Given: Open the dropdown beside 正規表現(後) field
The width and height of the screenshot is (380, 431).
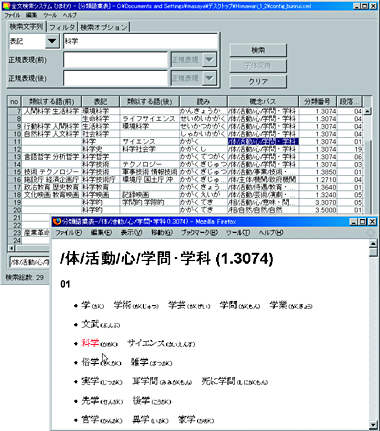Looking at the screenshot, I should tap(210, 78).
